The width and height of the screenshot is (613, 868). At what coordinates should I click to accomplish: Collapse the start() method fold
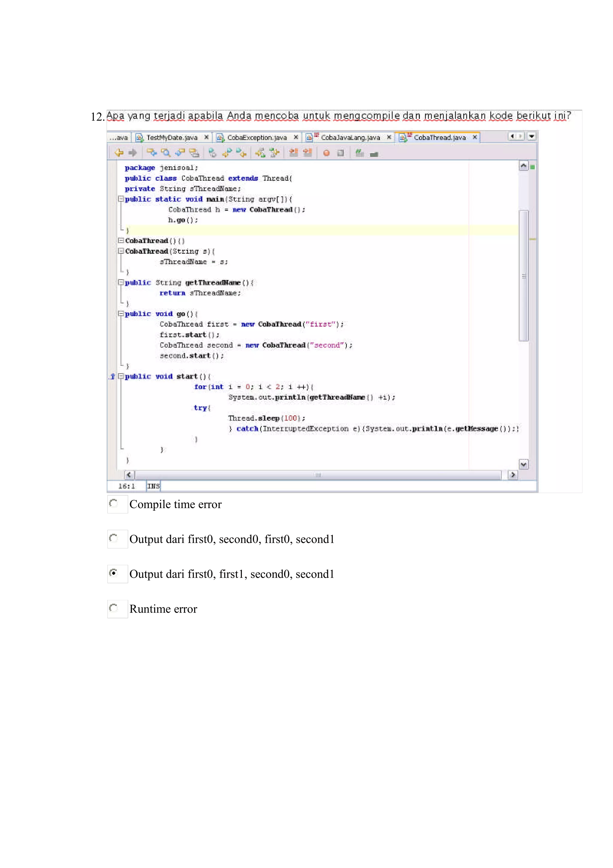pyautogui.click(x=121, y=376)
